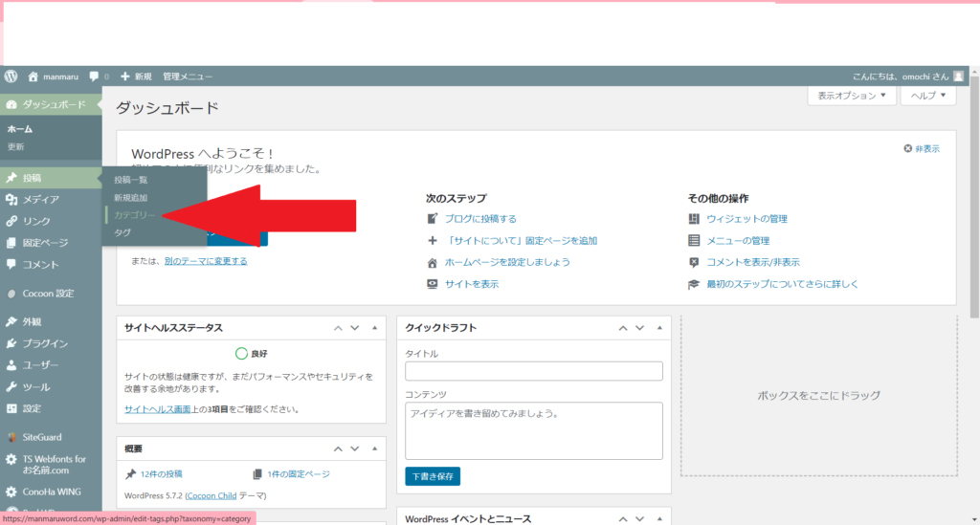The image size is (980, 525).
Task: Open the Cocoon Child theme link
Action: (x=212, y=495)
